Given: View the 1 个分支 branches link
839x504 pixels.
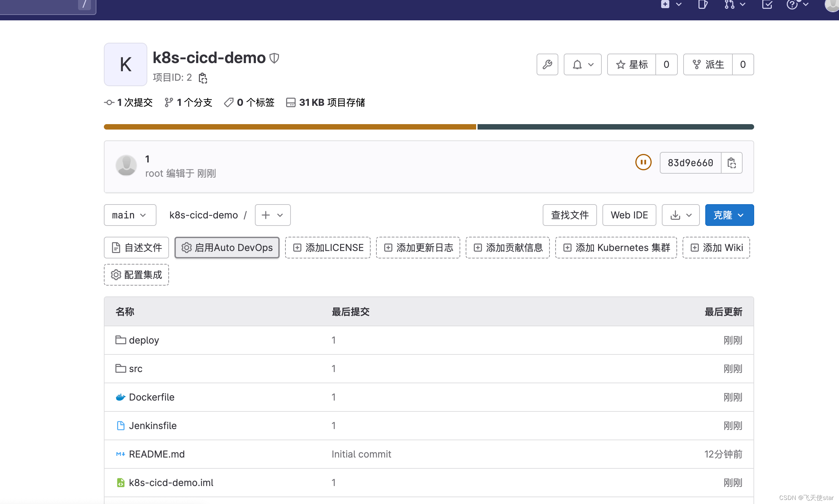Looking at the screenshot, I should click(188, 102).
